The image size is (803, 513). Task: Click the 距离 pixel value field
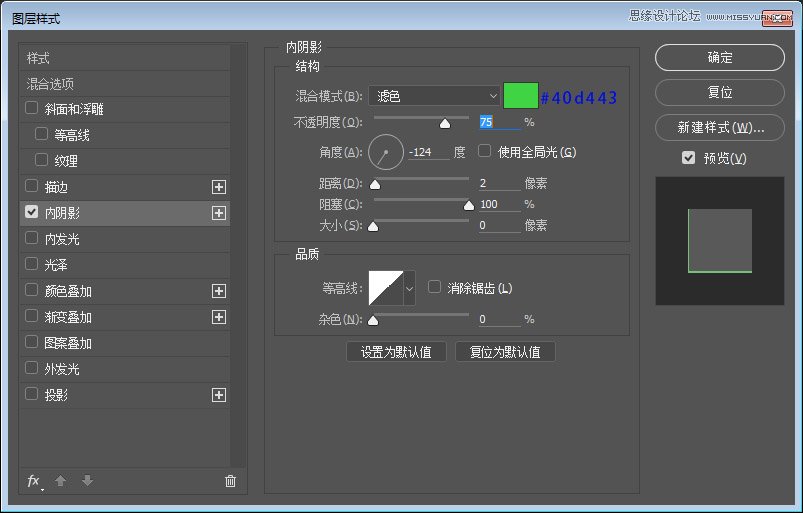point(497,184)
